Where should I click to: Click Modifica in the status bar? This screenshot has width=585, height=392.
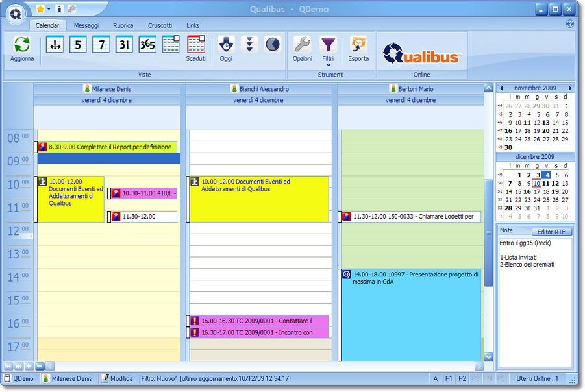coord(118,378)
